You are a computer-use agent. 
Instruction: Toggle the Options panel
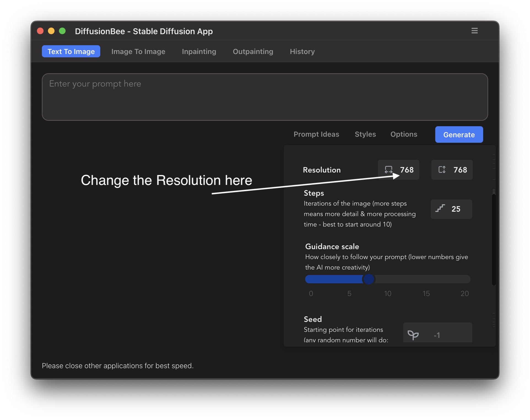[x=404, y=134]
